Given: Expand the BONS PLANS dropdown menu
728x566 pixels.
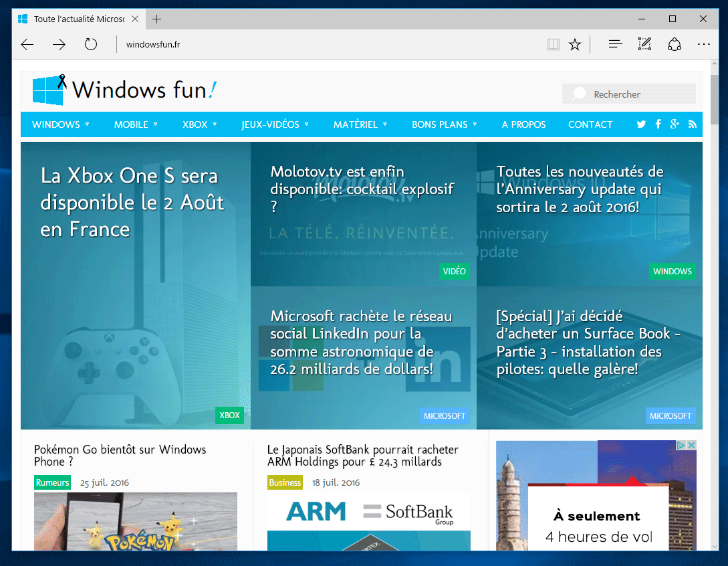Looking at the screenshot, I should [x=444, y=124].
